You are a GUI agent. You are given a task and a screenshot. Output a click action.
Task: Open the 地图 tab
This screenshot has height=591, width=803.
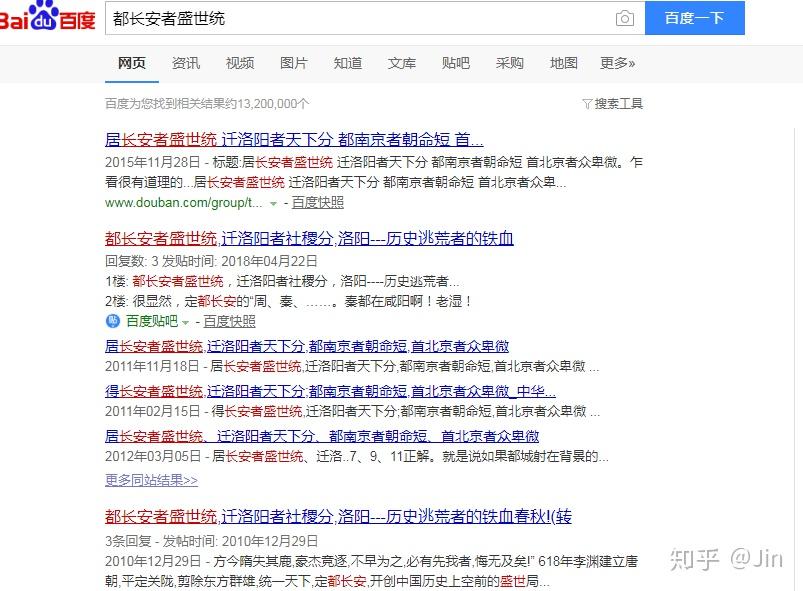[564, 63]
